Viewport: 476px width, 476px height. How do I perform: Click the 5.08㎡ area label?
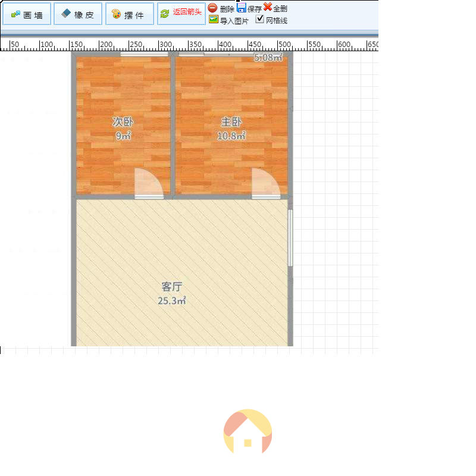tap(268, 57)
